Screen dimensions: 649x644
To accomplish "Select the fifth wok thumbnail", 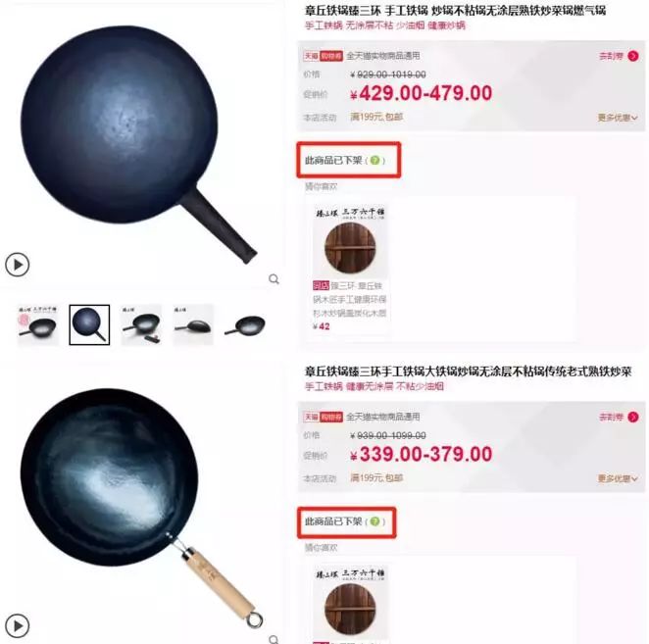I will coord(245,324).
